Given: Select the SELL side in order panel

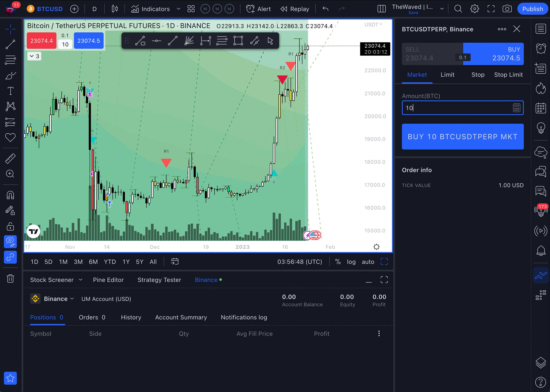Looking at the screenshot, I should pos(432,54).
